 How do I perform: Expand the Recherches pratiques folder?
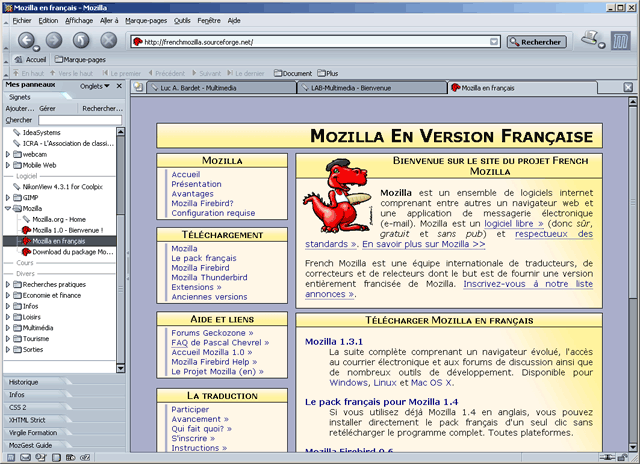point(8,284)
